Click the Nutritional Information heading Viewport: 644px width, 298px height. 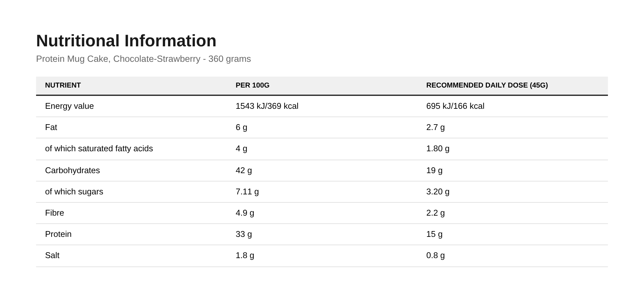tap(126, 41)
